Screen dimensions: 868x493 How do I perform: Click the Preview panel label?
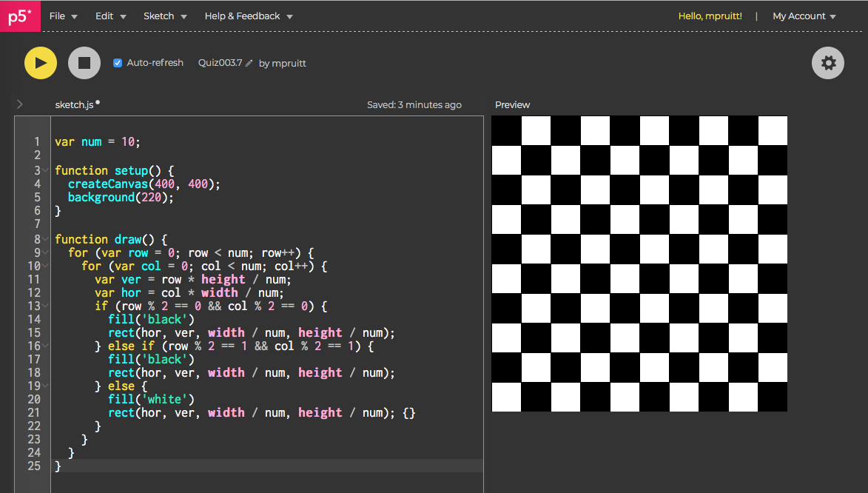tap(512, 104)
